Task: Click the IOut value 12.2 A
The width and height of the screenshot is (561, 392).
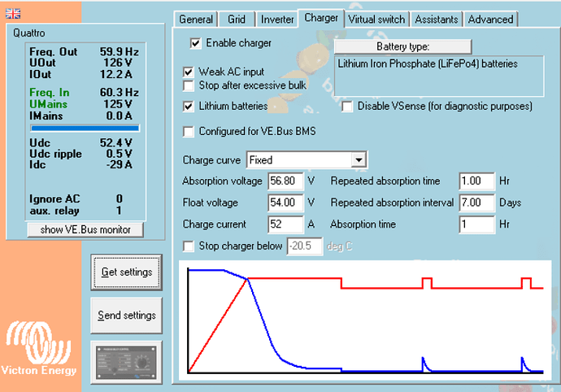Action: click(116, 75)
